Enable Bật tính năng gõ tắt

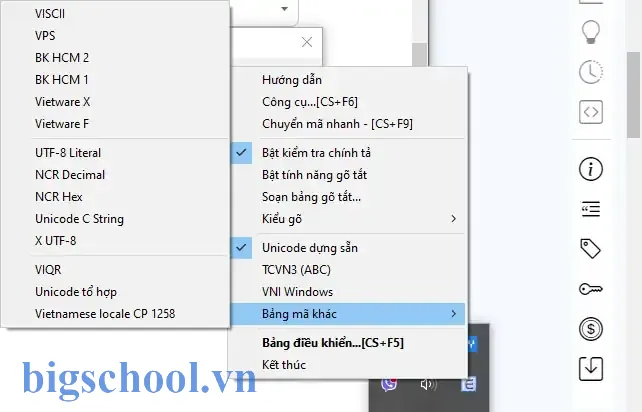point(348,175)
